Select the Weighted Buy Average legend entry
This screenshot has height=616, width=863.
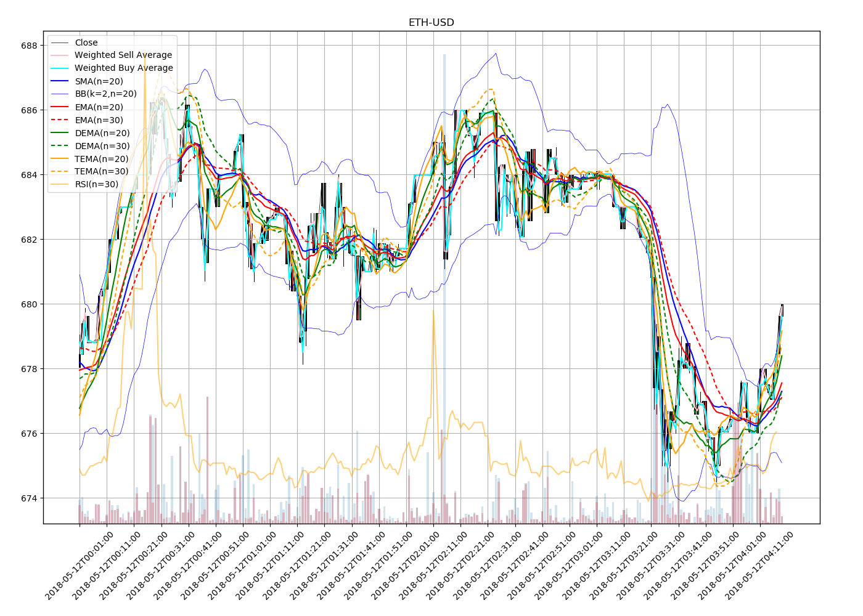pos(112,68)
